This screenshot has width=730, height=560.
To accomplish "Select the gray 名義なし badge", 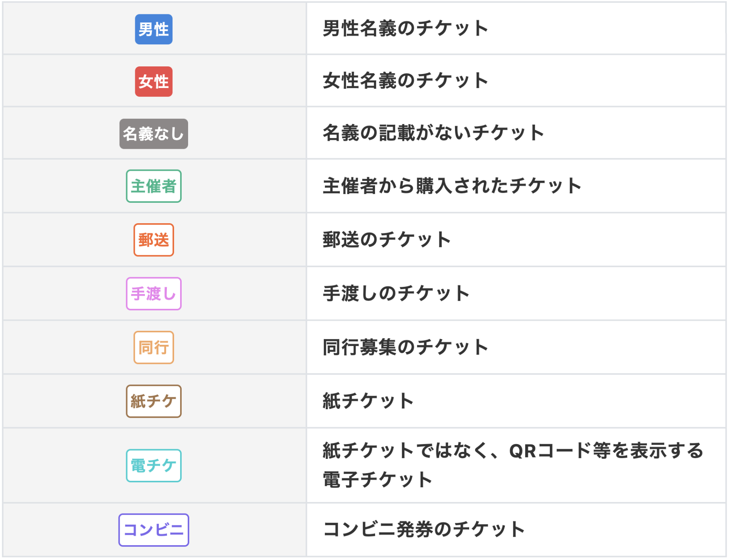I will click(x=154, y=134).
